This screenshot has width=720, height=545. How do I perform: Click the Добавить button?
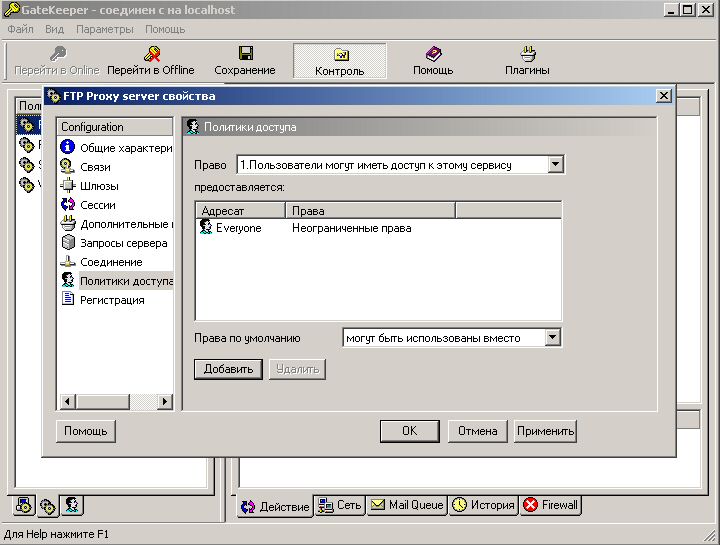tap(228, 369)
